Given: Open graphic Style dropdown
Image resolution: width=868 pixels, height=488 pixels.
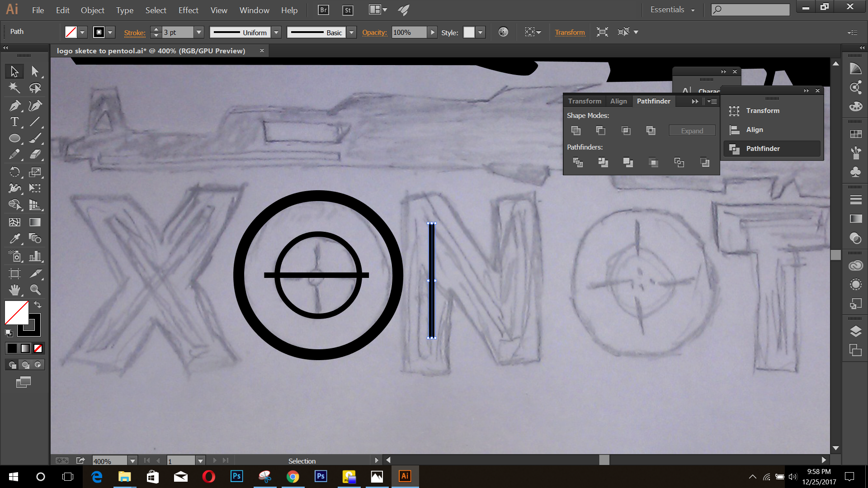Looking at the screenshot, I should point(481,33).
